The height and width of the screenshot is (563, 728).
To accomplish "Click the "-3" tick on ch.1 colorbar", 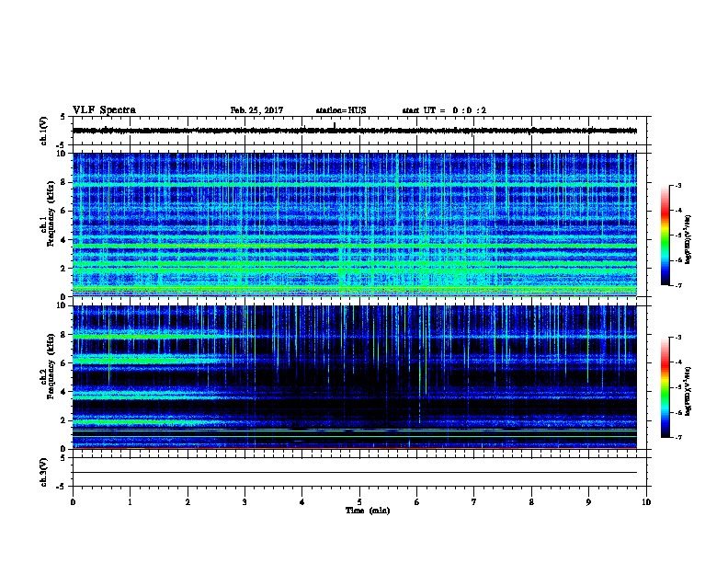I will (x=677, y=185).
